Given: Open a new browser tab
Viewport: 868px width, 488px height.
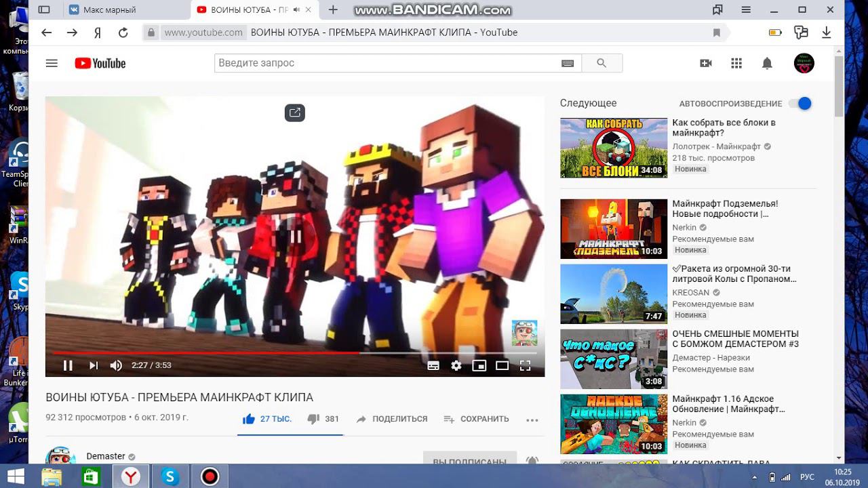Looking at the screenshot, I should 333,9.
